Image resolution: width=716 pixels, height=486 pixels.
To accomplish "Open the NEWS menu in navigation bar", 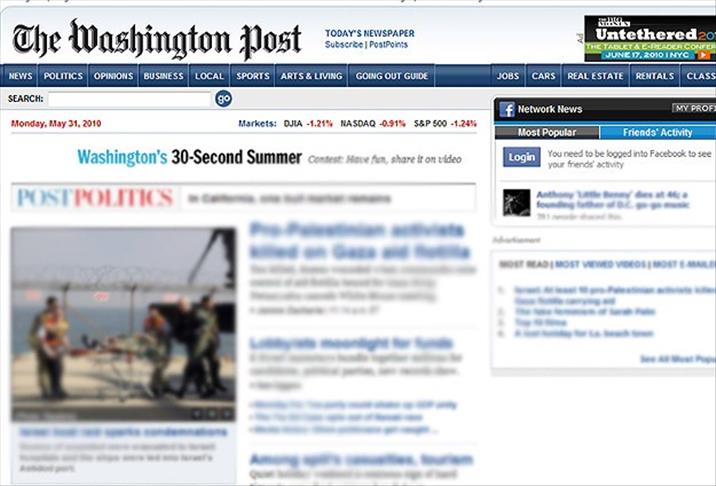I will [20, 76].
